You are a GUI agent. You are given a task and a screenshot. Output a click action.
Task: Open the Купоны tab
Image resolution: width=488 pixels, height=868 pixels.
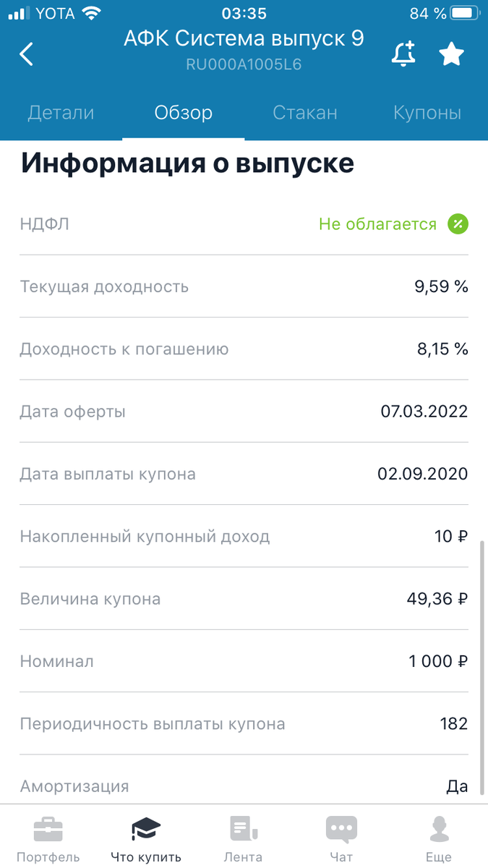(427, 112)
